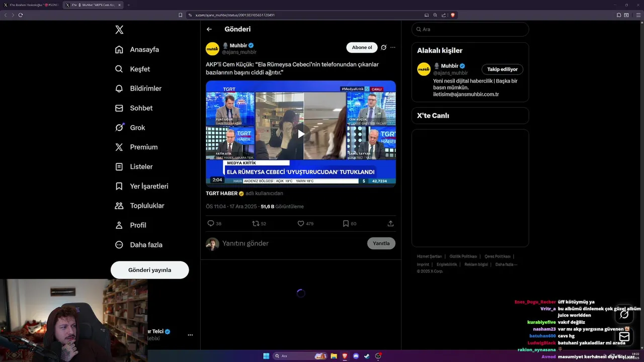Click the share post icon
Screen dimensions: 644x362
pos(390,223)
